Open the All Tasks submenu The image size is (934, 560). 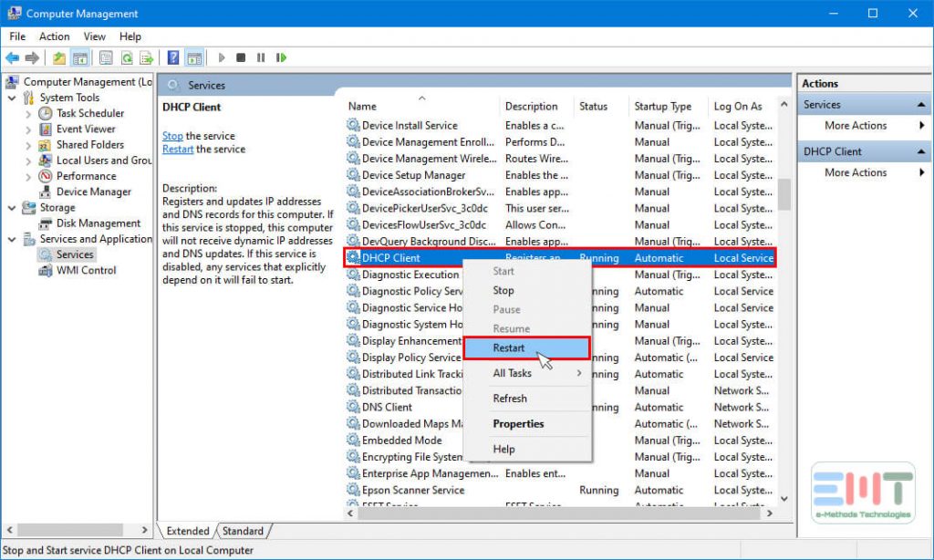(x=528, y=373)
